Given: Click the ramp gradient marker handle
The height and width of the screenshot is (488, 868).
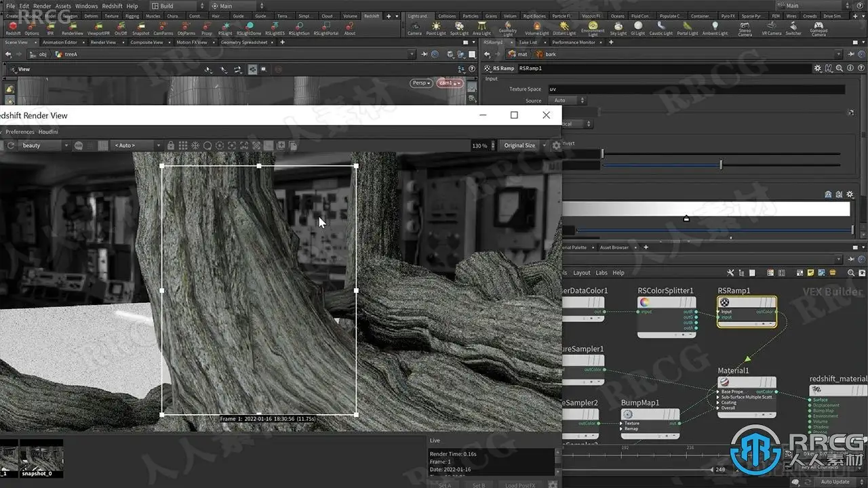Looking at the screenshot, I should pyautogui.click(x=686, y=218).
